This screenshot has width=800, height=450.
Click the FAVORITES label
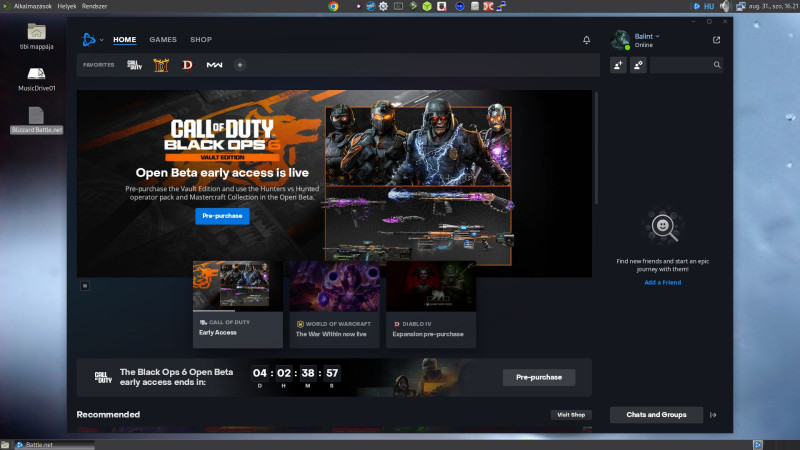click(98, 65)
